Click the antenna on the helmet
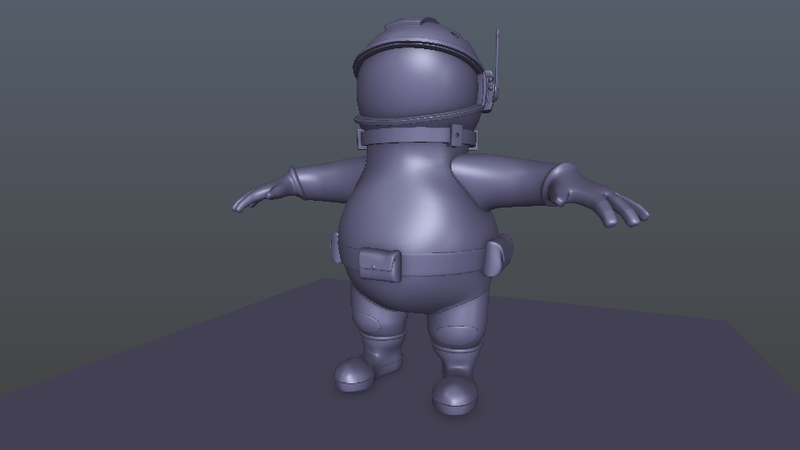 [x=497, y=55]
